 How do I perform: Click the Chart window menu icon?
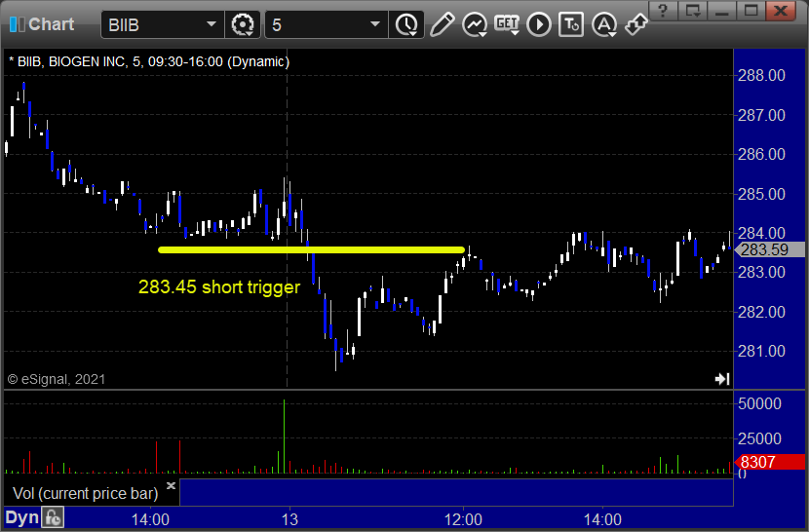[17, 24]
